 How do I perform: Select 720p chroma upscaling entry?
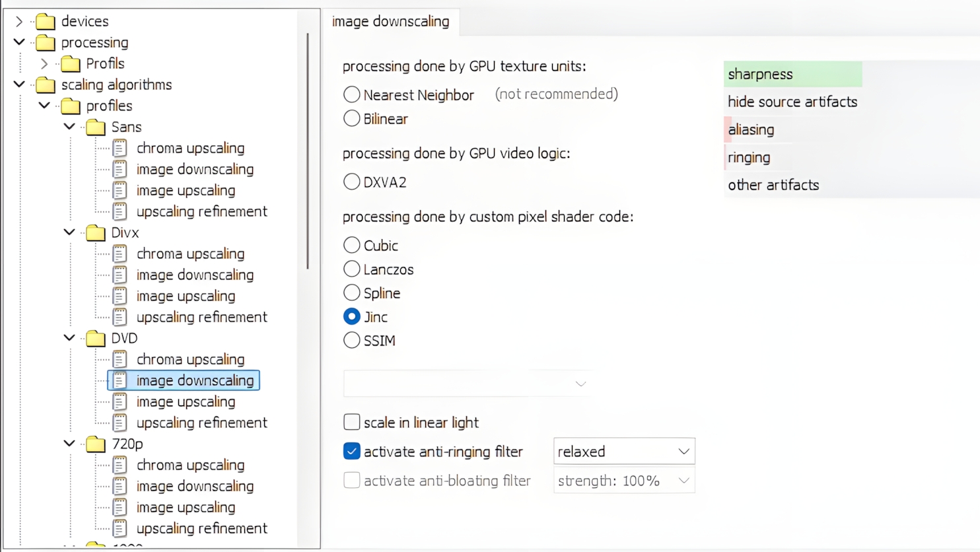point(190,466)
